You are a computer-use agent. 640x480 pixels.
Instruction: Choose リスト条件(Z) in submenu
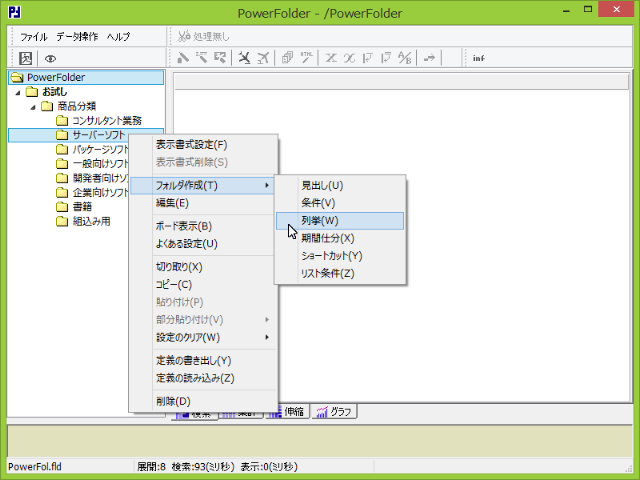click(340, 273)
